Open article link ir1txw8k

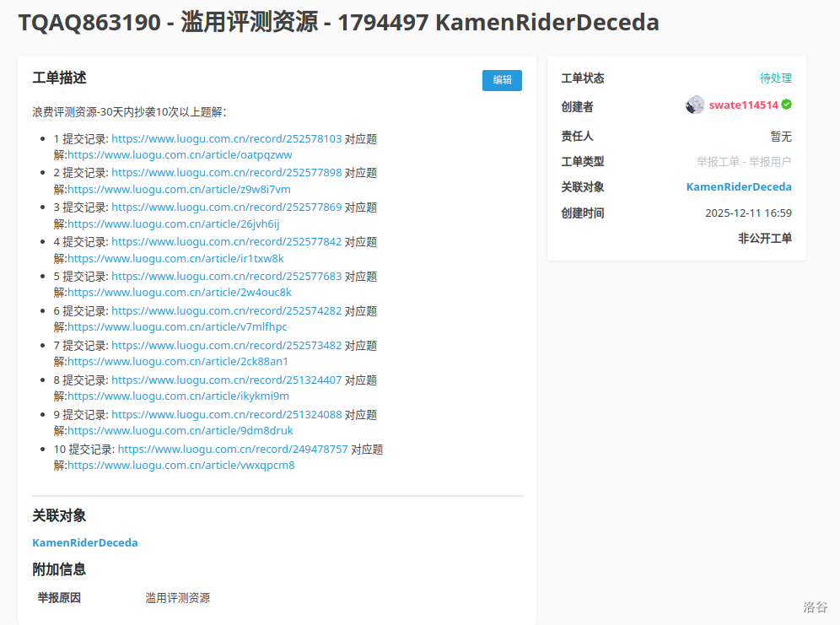pos(175,259)
